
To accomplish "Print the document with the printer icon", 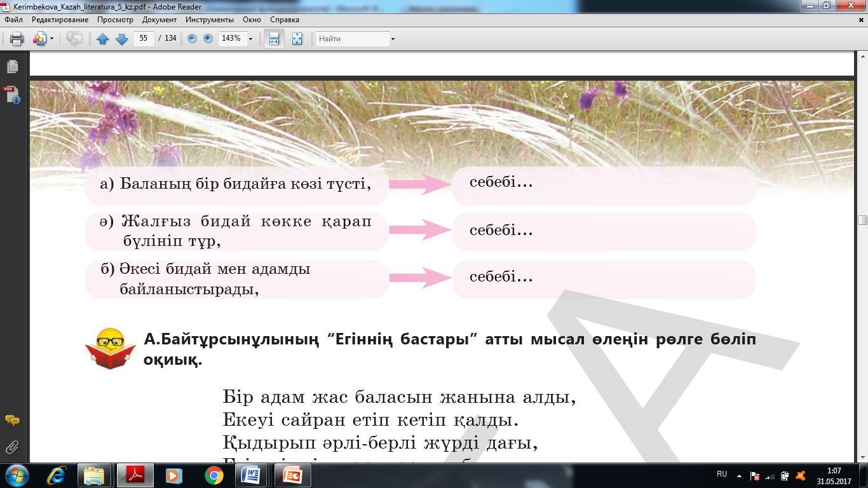I will pyautogui.click(x=17, y=39).
